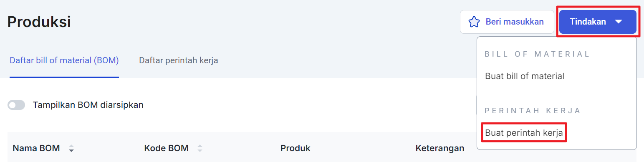
Task: Collapse the Tindakan dropdown menu
Action: 598,22
